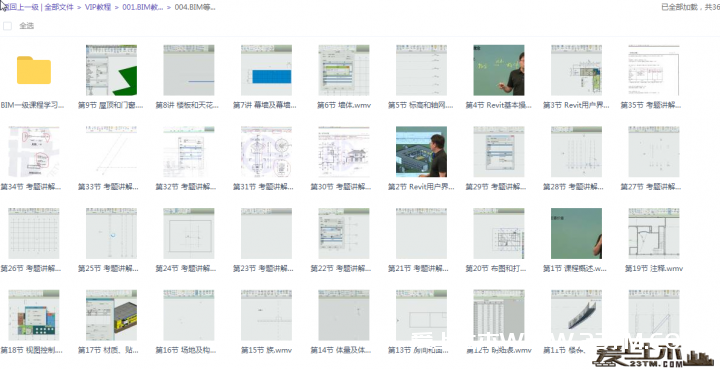Screen dimensions: 720x369
Task: Open 第17节 材质、贴图 video thumbnail
Action: click(111, 315)
